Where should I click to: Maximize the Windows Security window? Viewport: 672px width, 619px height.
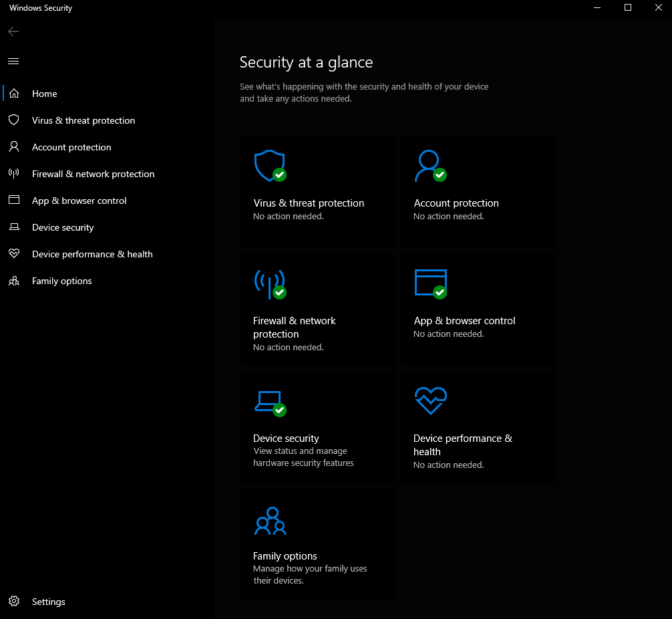pyautogui.click(x=628, y=8)
